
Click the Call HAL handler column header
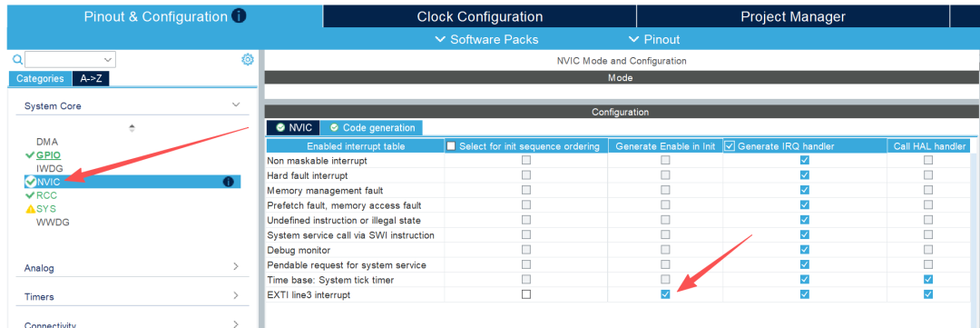[x=928, y=146]
